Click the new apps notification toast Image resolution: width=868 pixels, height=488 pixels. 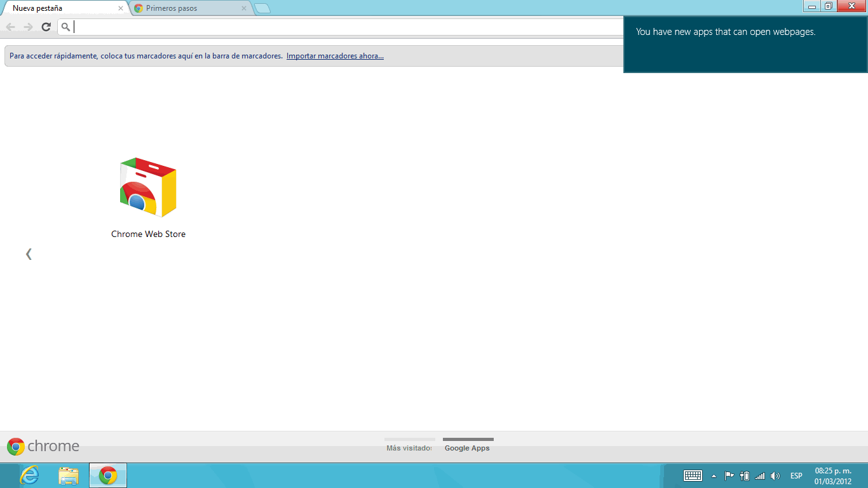745,44
